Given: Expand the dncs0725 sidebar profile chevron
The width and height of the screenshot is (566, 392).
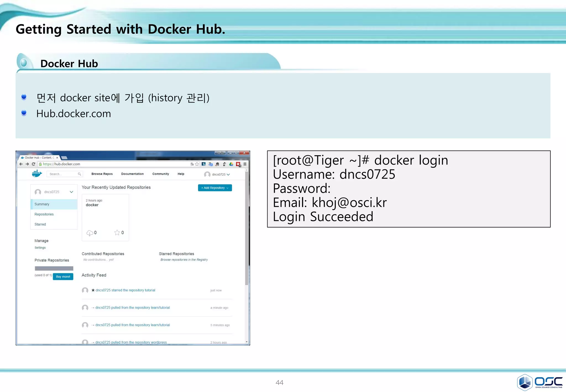Looking at the screenshot, I should coord(71,192).
